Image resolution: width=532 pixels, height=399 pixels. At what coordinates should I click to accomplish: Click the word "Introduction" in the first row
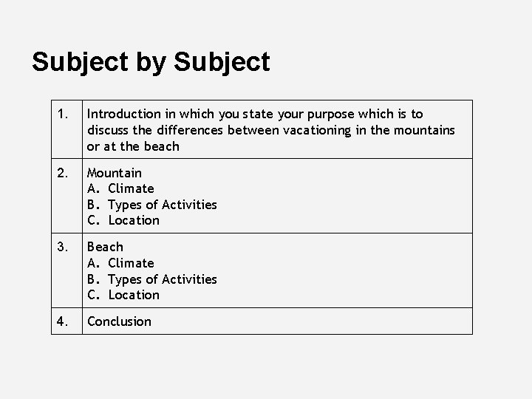click(x=123, y=114)
